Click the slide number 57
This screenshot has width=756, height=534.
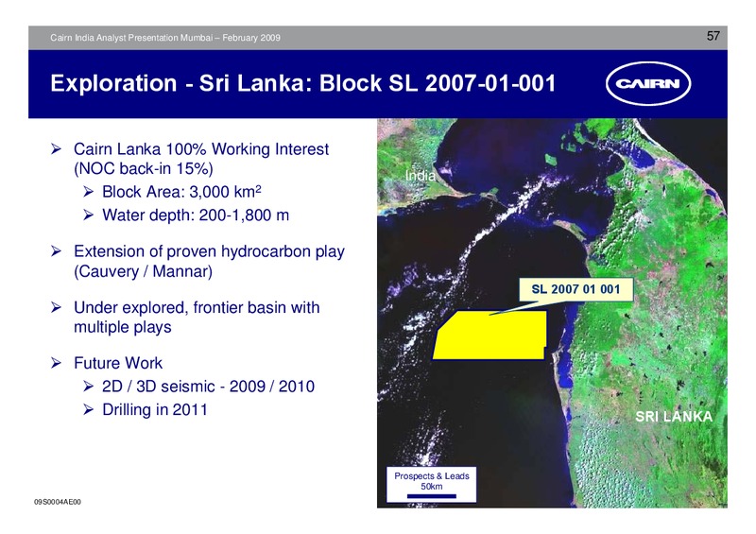click(x=713, y=36)
